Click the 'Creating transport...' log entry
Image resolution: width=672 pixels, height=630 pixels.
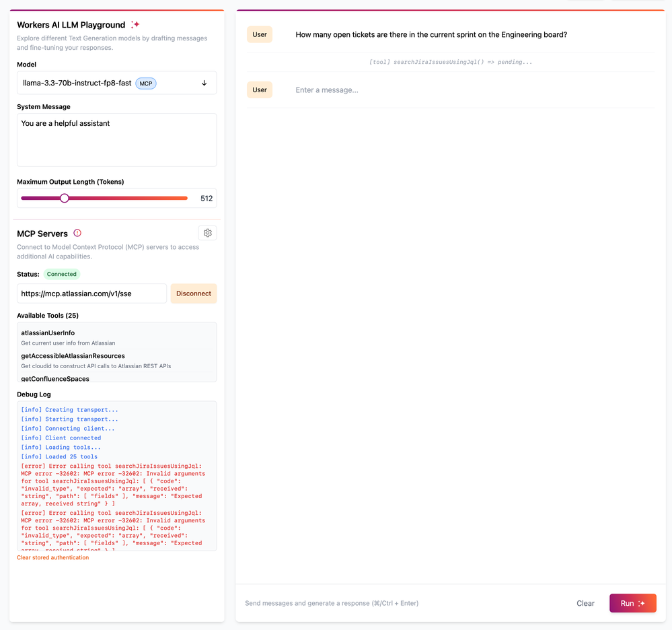69,410
